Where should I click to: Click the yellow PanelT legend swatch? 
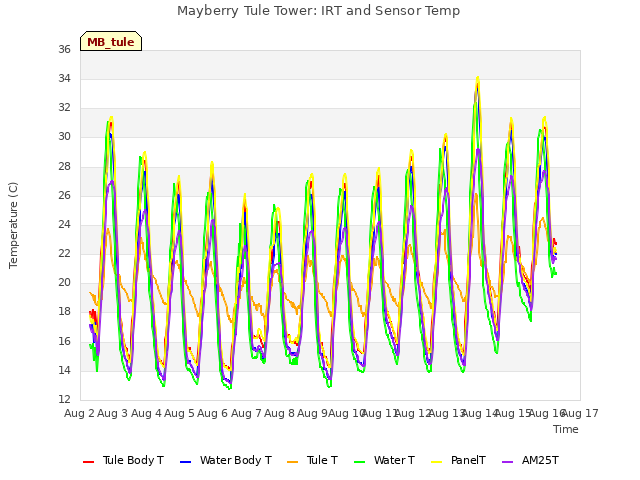[437, 462]
